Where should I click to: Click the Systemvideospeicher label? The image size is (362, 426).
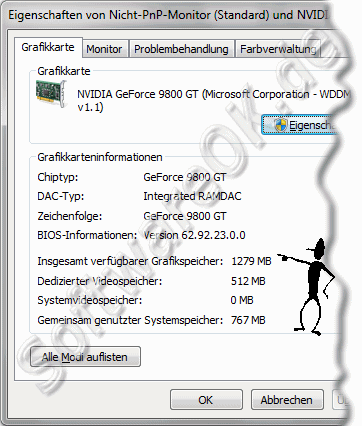tap(89, 300)
